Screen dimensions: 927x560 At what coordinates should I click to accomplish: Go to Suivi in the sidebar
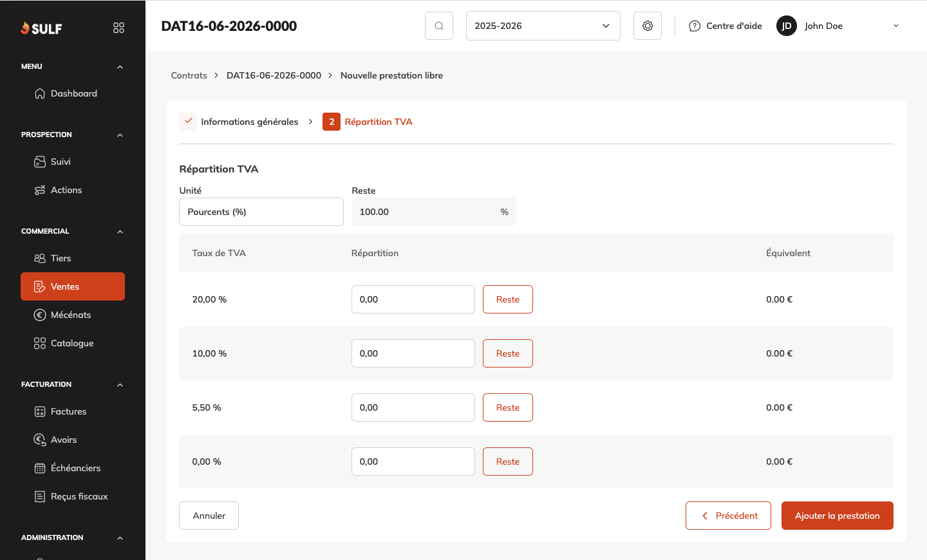point(73,162)
